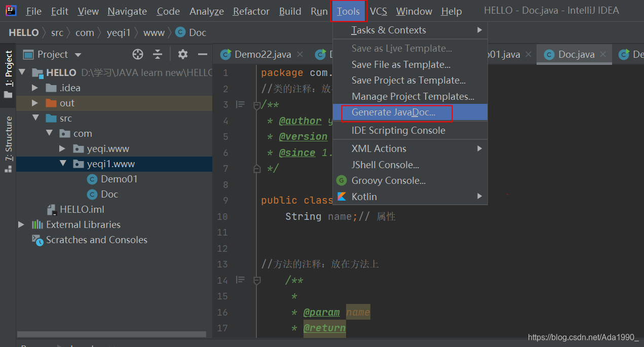Click the @author tag on line 4
644x347 pixels.
point(300,121)
